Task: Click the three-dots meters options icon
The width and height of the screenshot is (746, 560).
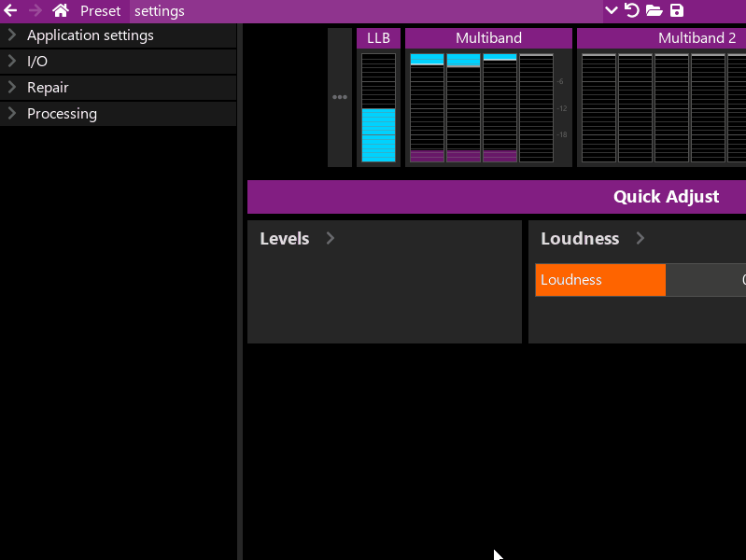Action: [340, 97]
